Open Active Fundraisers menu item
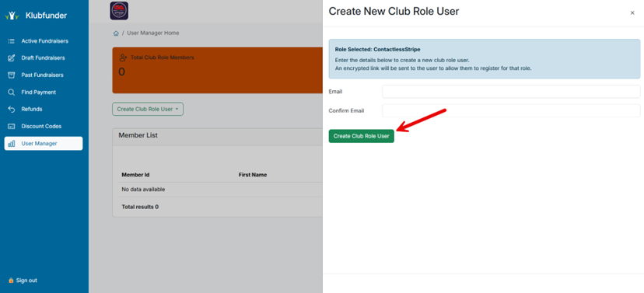Image resolution: width=644 pixels, height=293 pixels. pos(44,41)
